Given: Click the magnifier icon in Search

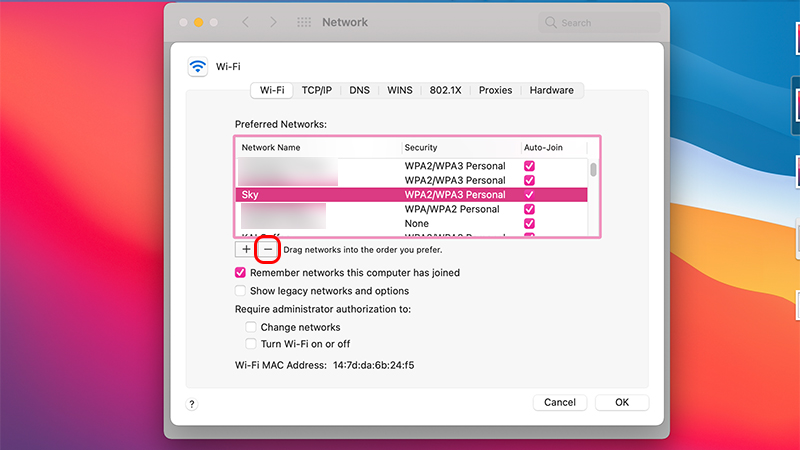Looking at the screenshot, I should [x=551, y=22].
